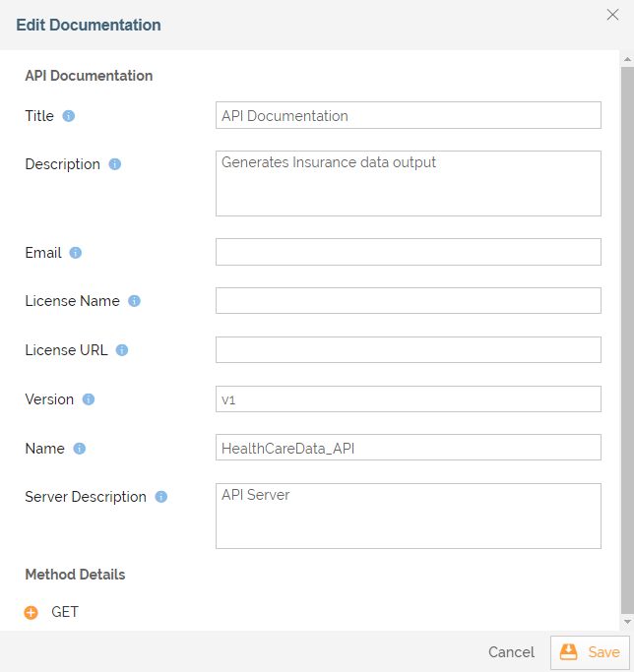Focus the Description text area
The image size is (634, 672).
(408, 183)
